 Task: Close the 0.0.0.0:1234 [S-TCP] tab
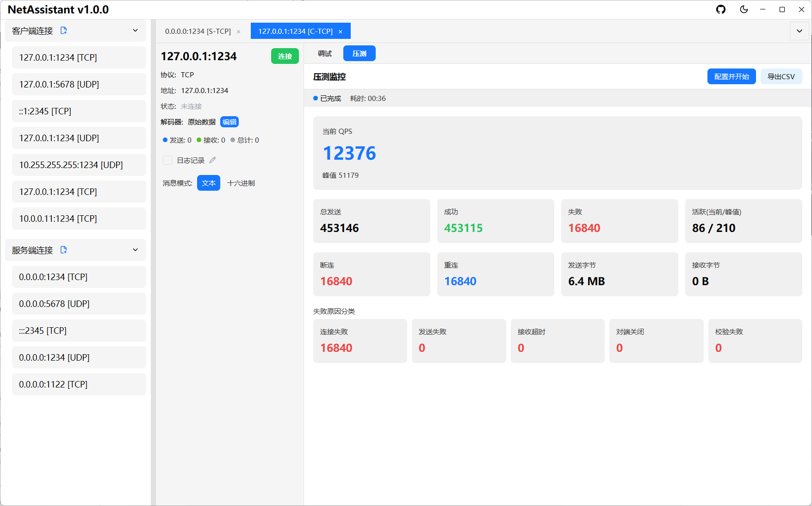[239, 31]
